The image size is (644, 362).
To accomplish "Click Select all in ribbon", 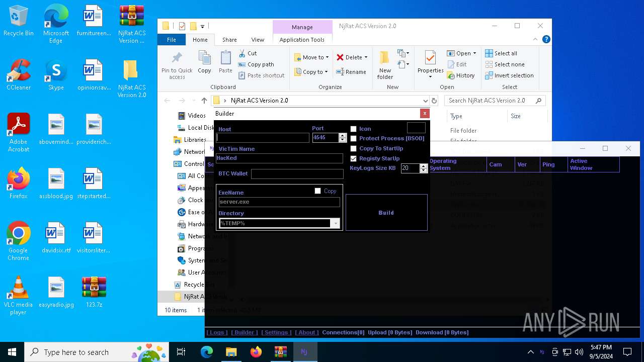I will pyautogui.click(x=501, y=53).
